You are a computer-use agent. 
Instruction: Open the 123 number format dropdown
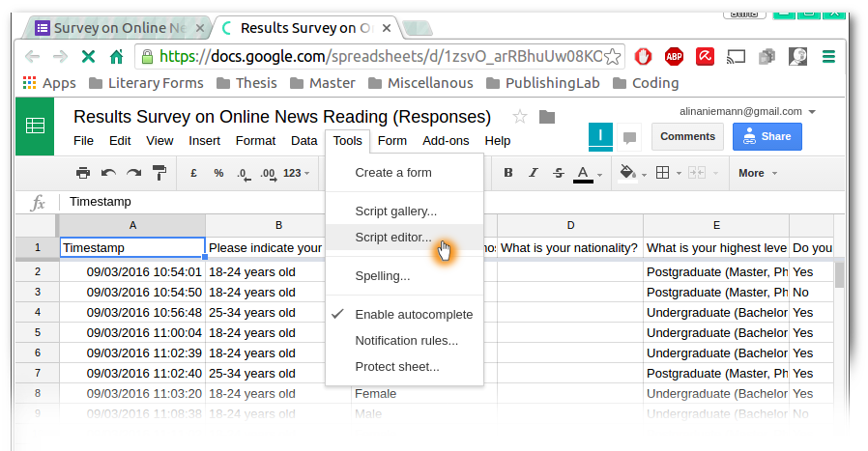(296, 173)
